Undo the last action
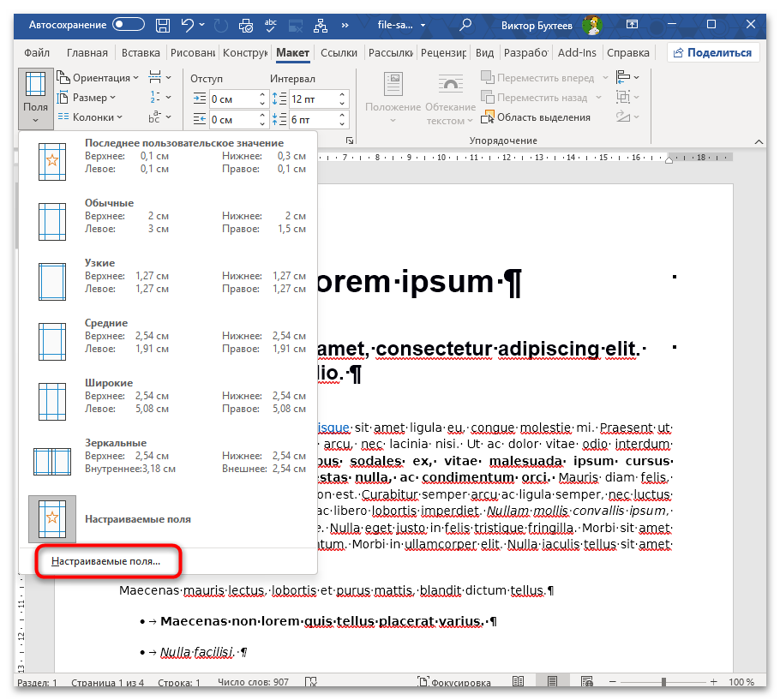The width and height of the screenshot is (780, 700). pyautogui.click(x=188, y=25)
